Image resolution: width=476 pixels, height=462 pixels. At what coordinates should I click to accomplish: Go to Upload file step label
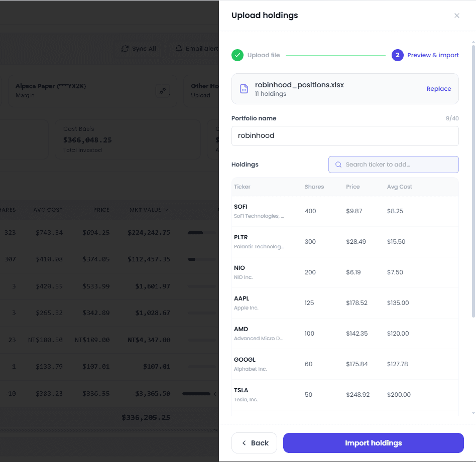coord(264,55)
